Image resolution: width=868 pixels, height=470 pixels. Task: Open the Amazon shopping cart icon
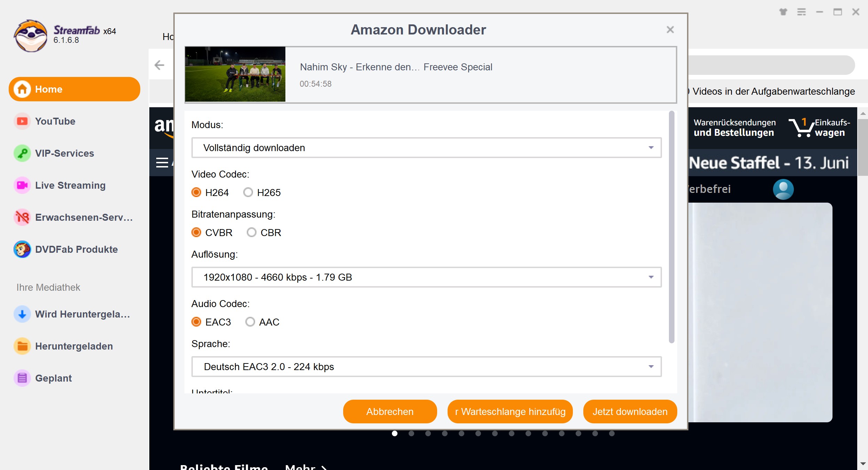tap(801, 128)
